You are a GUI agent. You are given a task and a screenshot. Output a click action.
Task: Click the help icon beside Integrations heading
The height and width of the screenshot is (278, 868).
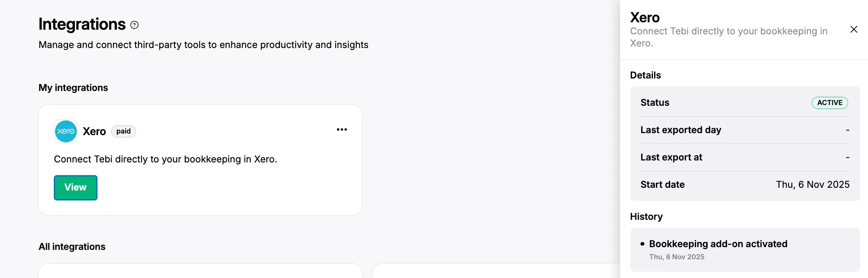(135, 25)
